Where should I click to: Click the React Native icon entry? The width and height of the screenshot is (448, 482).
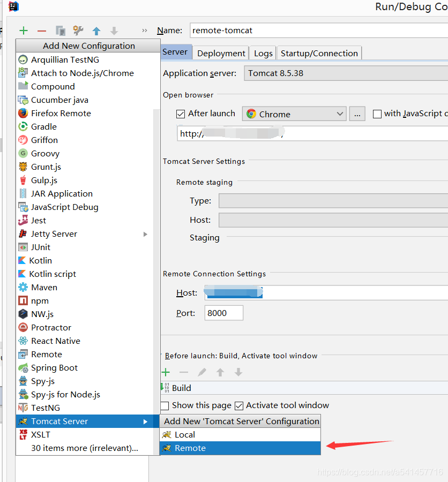[23, 341]
